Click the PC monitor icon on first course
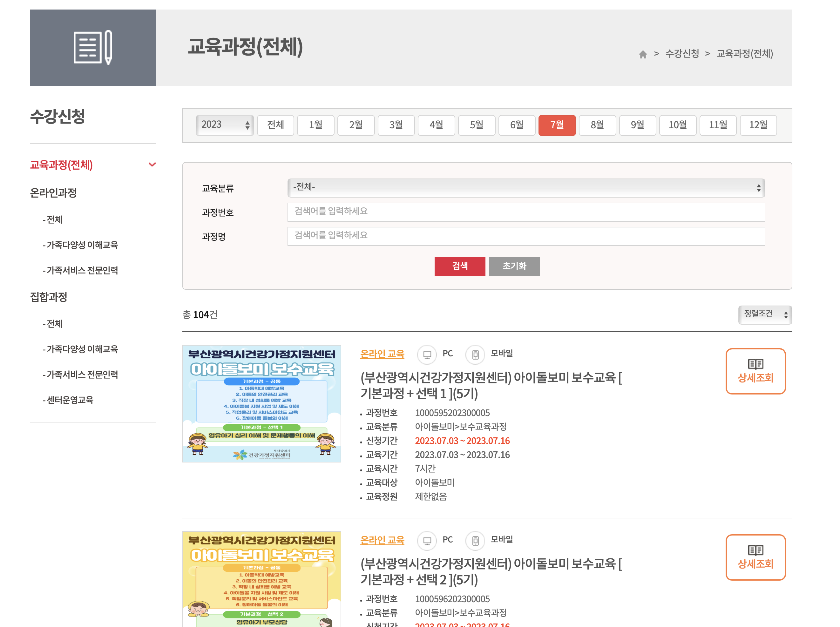The width and height of the screenshot is (840, 627). (427, 354)
